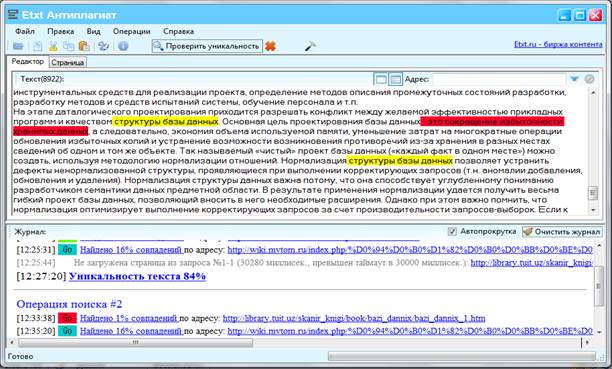Screen dimensions: 612x369
Task: Click the split-pane view icon
Action: point(395,79)
